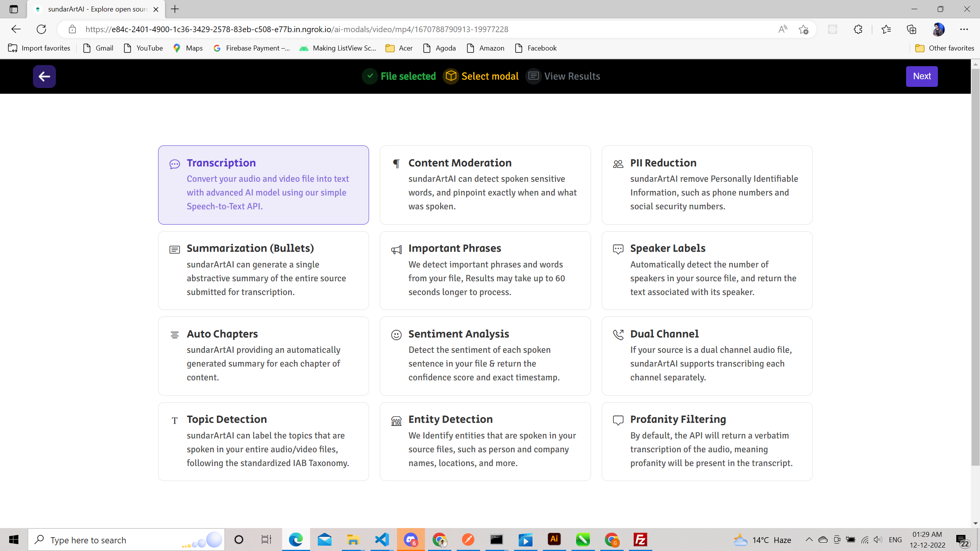The image size is (980, 551).
Task: Select the Summarization (Bullets) card
Action: pos(263,270)
